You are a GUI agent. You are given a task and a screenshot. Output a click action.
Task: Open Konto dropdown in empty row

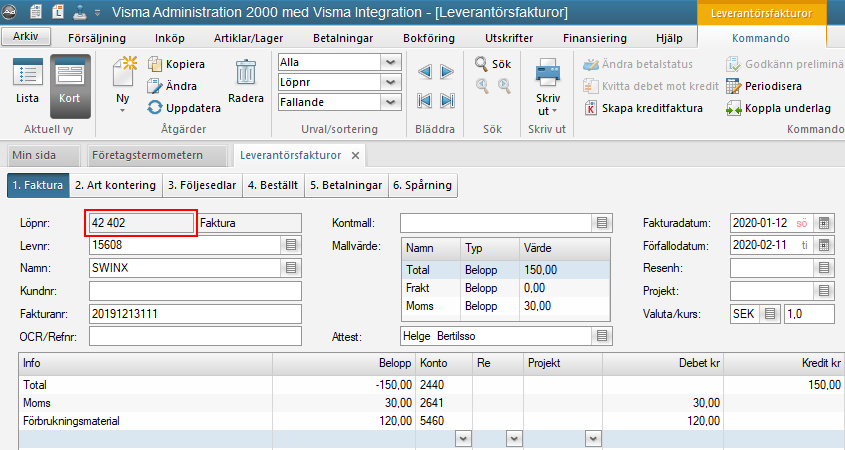click(x=463, y=439)
